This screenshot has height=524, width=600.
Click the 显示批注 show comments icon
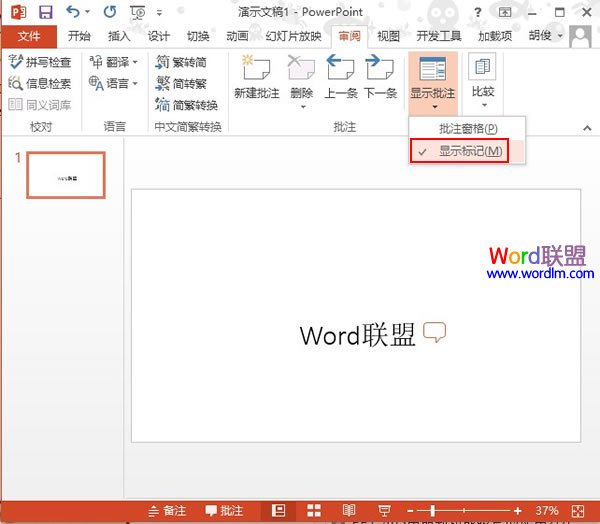pos(432,69)
